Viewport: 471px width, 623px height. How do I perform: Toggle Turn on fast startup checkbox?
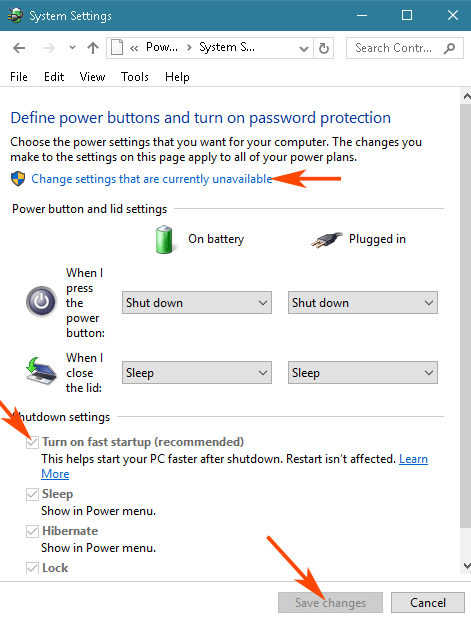tap(32, 442)
